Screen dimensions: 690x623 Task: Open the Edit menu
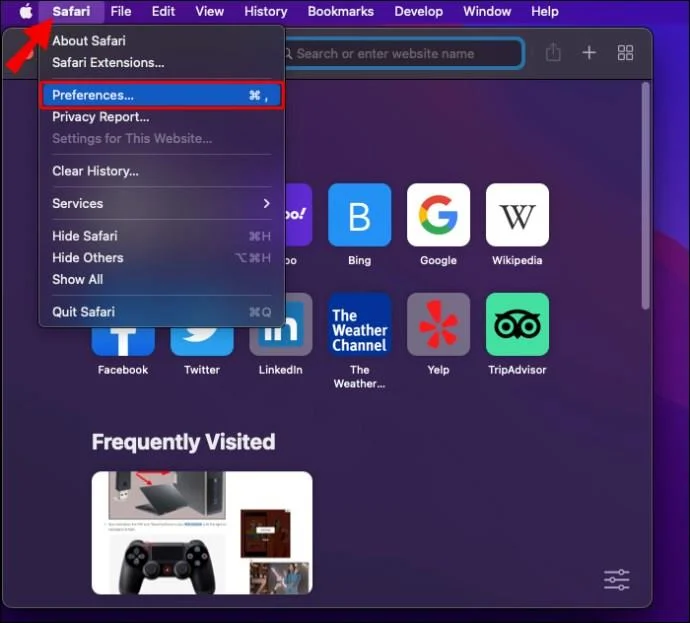[163, 11]
